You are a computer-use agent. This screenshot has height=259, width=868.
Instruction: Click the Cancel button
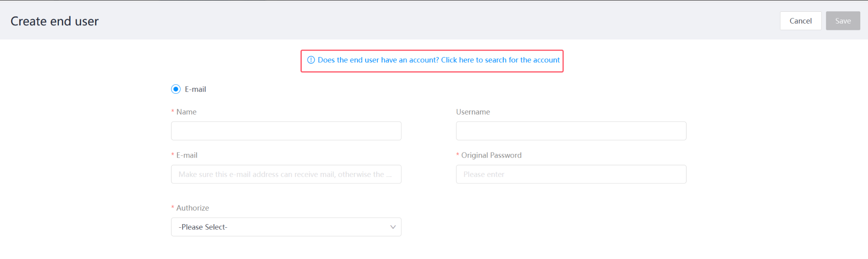coord(800,21)
